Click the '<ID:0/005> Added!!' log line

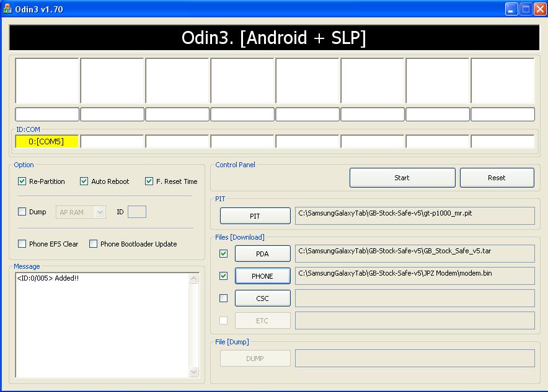point(48,278)
